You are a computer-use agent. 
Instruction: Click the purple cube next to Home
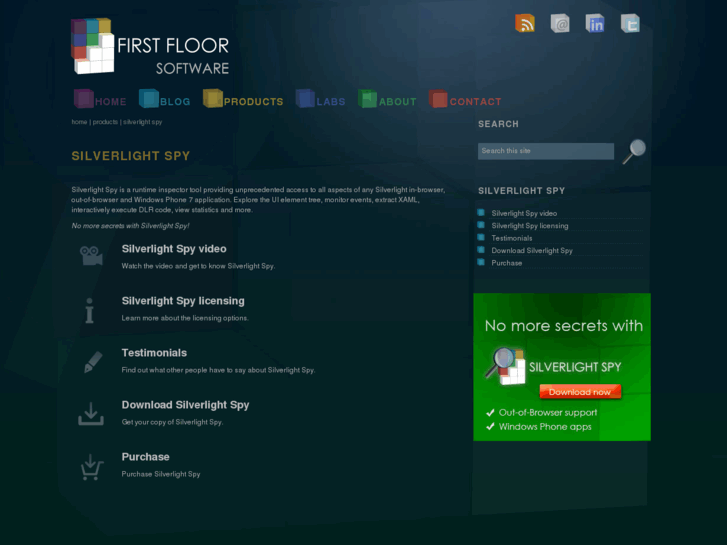point(83,98)
